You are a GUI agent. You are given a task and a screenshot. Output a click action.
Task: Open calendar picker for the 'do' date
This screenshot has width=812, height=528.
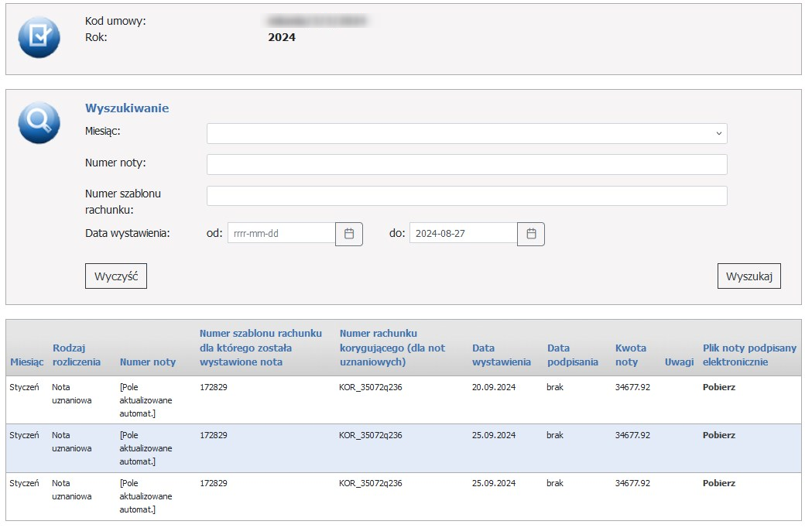[531, 234]
